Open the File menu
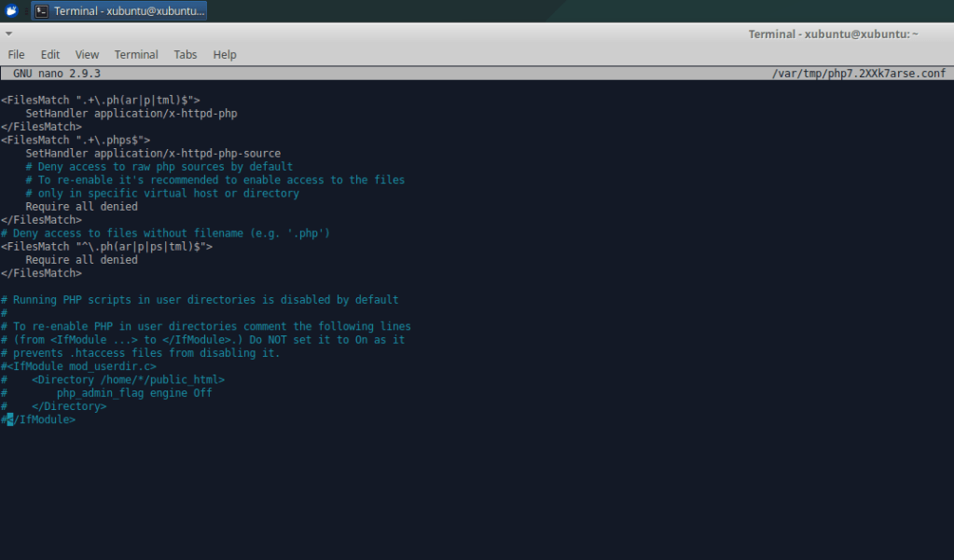The height and width of the screenshot is (560, 954). 16,55
